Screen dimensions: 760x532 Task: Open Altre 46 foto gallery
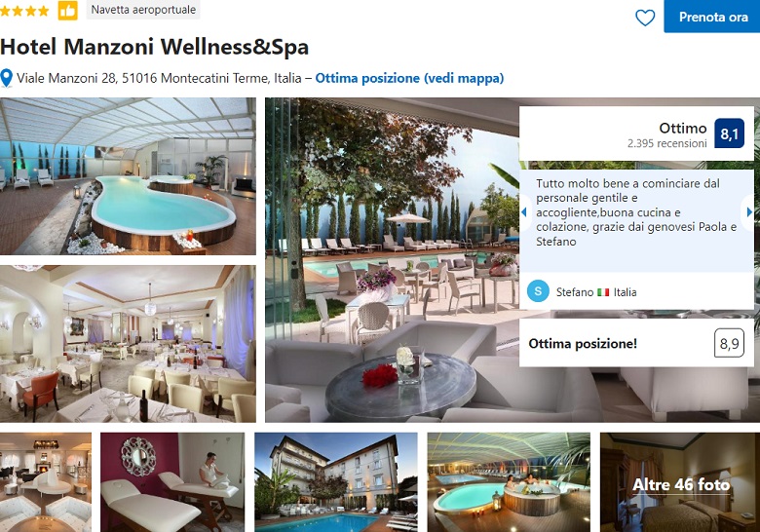[x=680, y=483]
